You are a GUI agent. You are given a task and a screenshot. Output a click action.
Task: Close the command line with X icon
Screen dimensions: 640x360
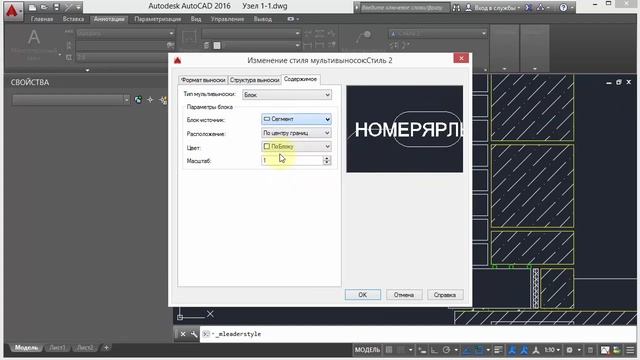(x=183, y=334)
